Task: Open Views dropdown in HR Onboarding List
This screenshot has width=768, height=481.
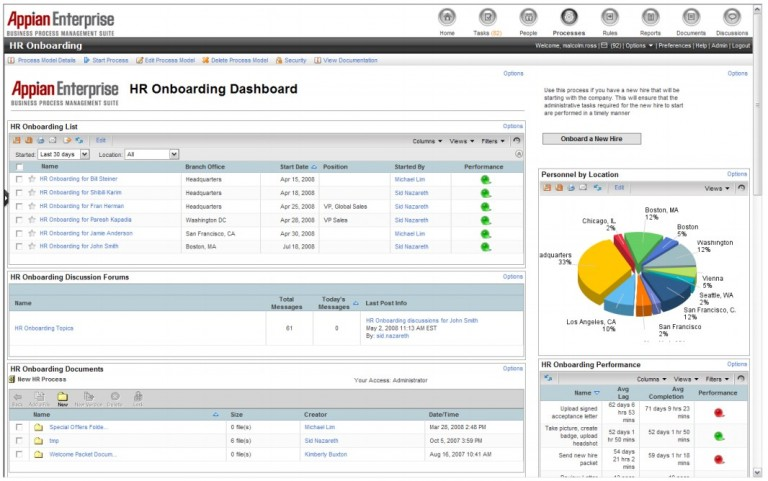Action: (461, 141)
